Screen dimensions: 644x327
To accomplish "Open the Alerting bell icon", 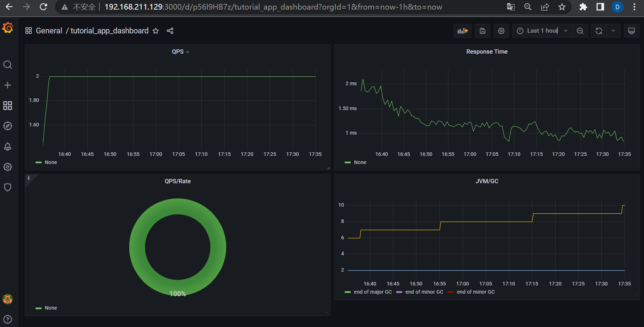I will pos(7,146).
